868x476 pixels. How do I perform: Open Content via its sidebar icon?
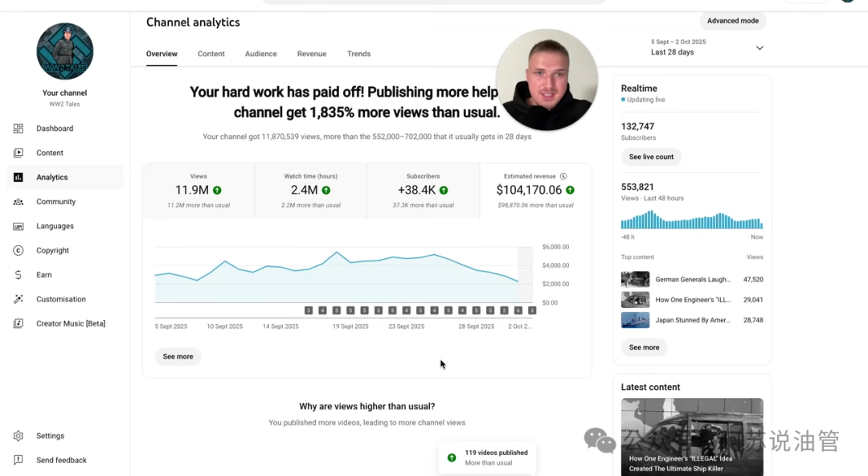point(18,153)
